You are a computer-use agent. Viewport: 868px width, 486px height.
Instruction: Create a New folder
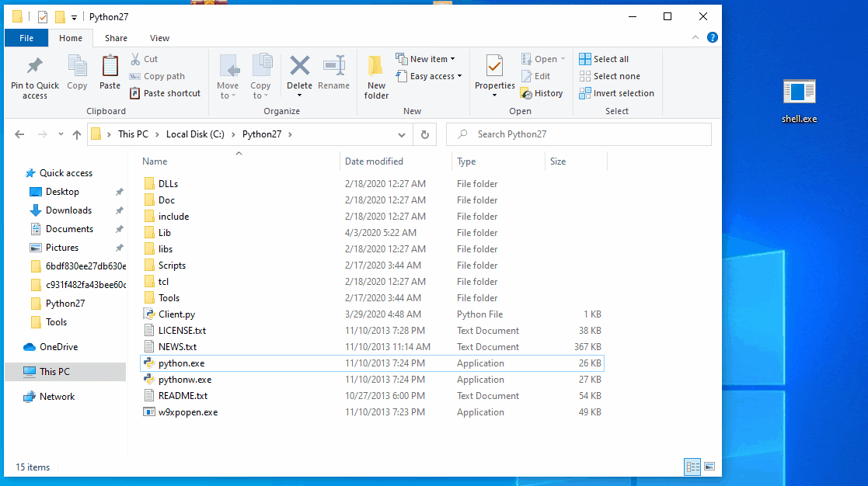[376, 78]
